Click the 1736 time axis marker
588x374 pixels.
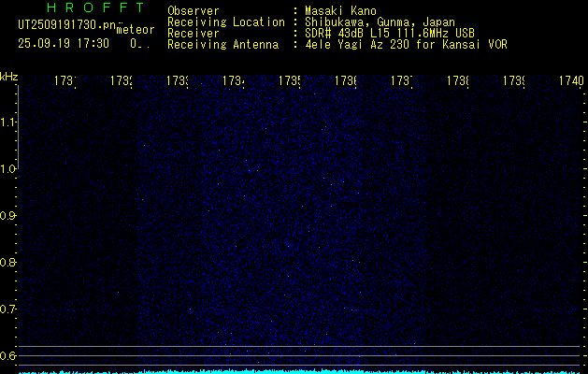tap(345, 81)
